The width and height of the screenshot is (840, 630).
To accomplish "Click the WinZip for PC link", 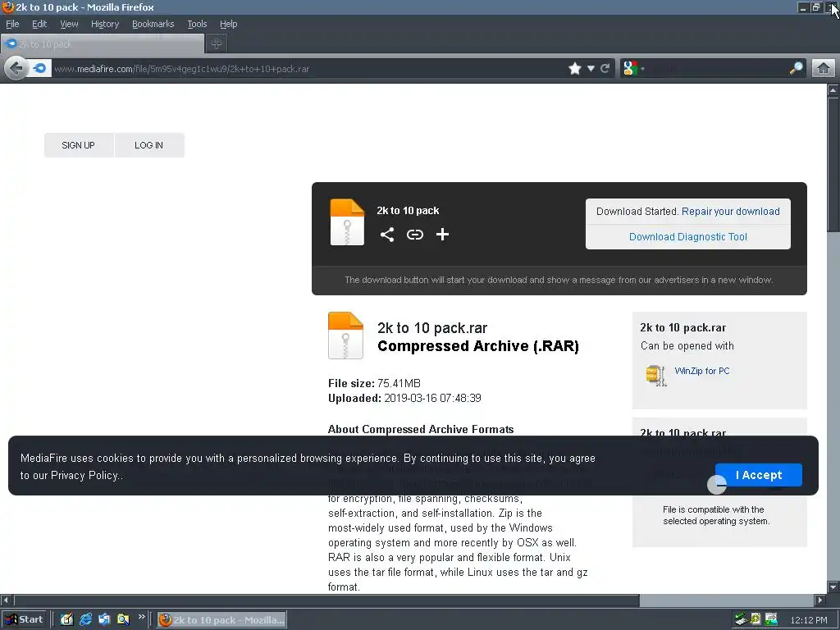I will pos(702,371).
